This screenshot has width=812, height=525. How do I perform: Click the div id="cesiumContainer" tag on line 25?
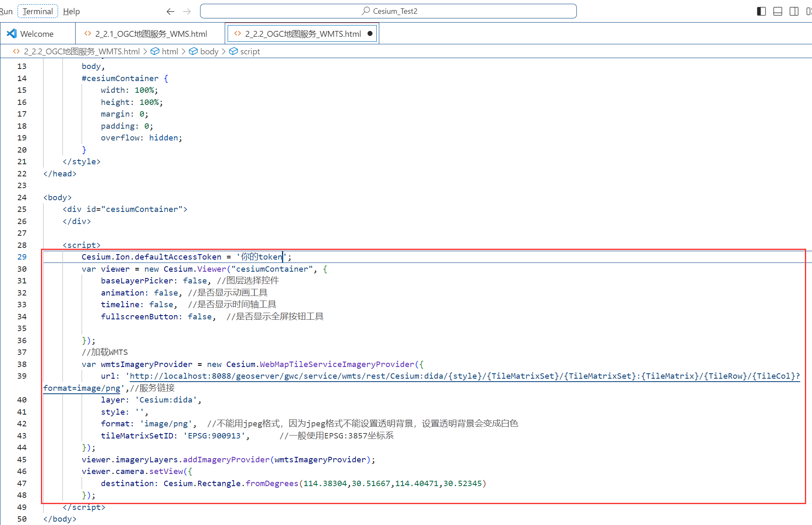pyautogui.click(x=125, y=209)
